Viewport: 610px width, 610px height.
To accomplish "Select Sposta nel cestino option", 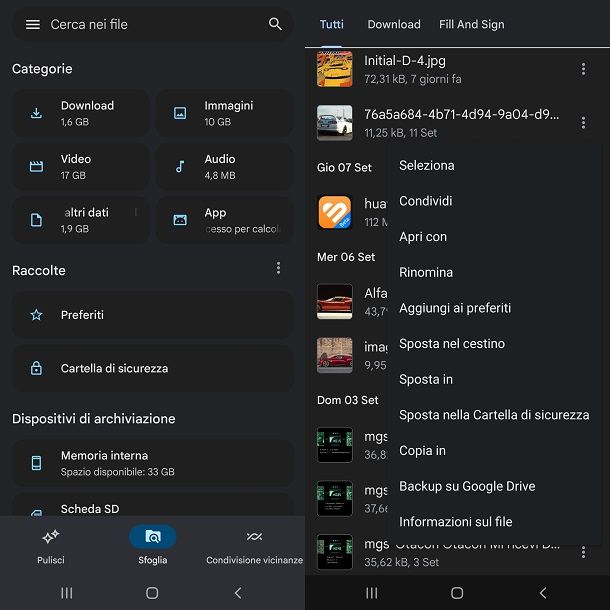I will tap(452, 343).
